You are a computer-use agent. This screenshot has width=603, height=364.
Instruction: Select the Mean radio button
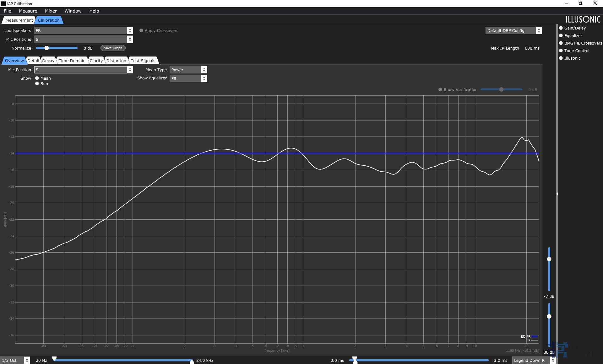(37, 78)
